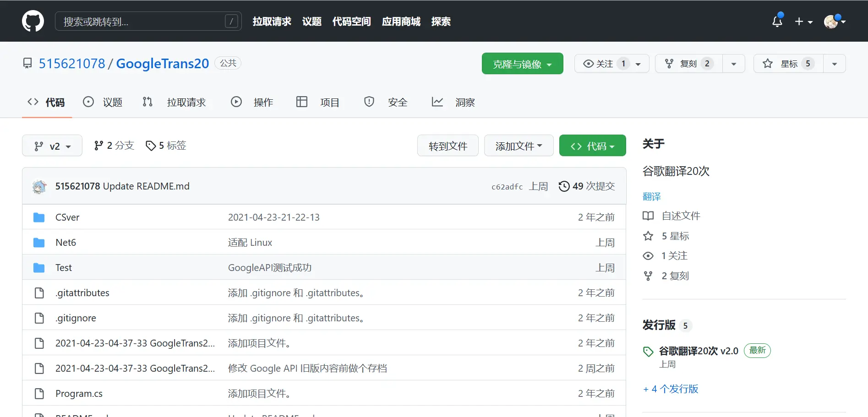
Task: Expand the star lists dropdown arrow
Action: (x=835, y=64)
